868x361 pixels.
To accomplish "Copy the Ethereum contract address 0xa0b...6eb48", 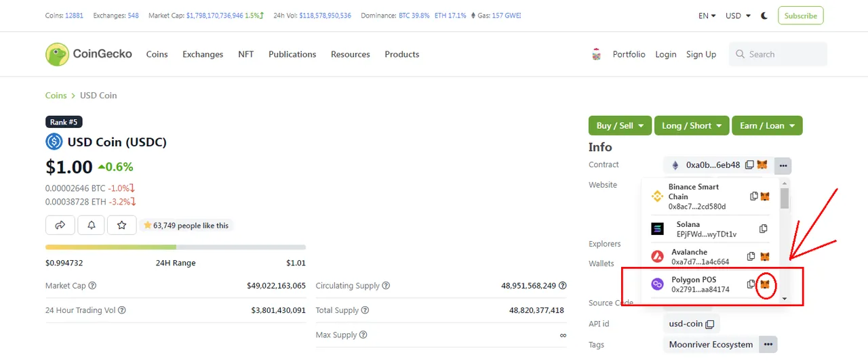I will (x=749, y=165).
